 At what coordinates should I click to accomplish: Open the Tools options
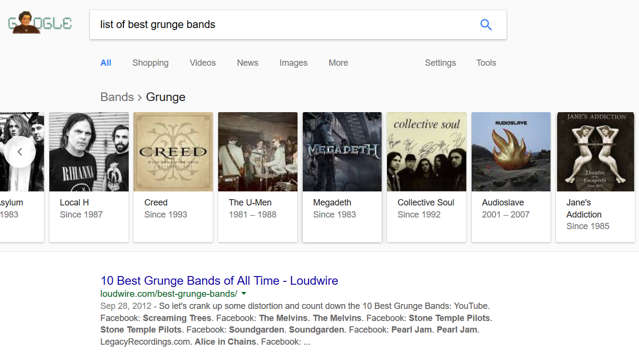[x=486, y=63]
